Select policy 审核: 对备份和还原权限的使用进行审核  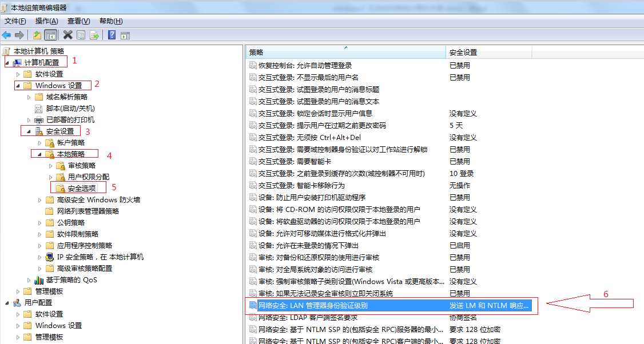(319, 257)
